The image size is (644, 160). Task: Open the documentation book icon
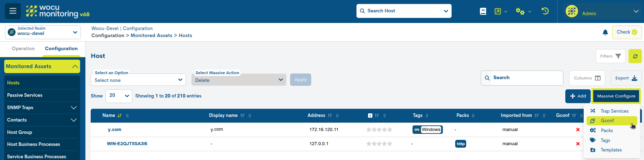(x=483, y=11)
